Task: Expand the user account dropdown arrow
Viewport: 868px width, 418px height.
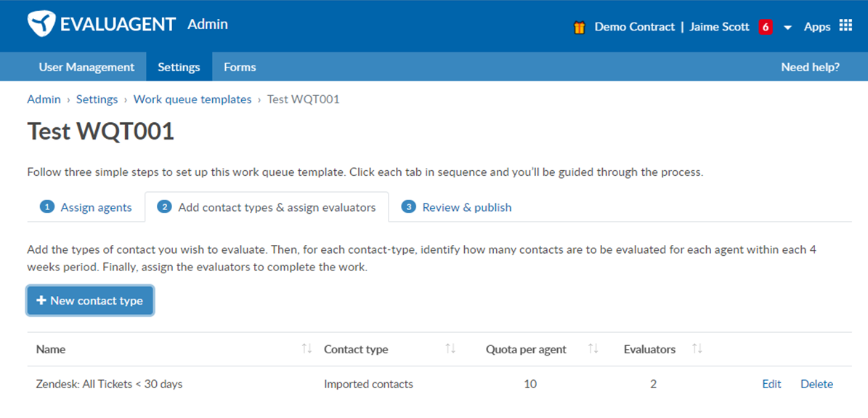Action: [x=788, y=28]
